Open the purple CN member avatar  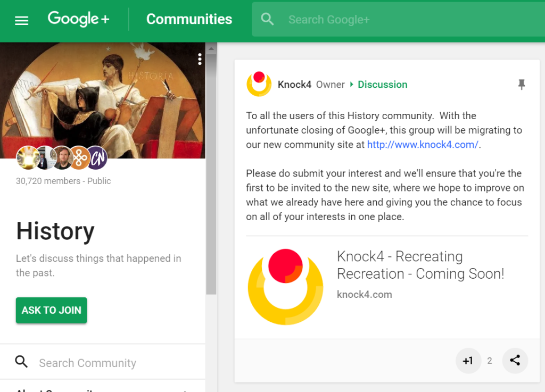pyautogui.click(x=97, y=158)
